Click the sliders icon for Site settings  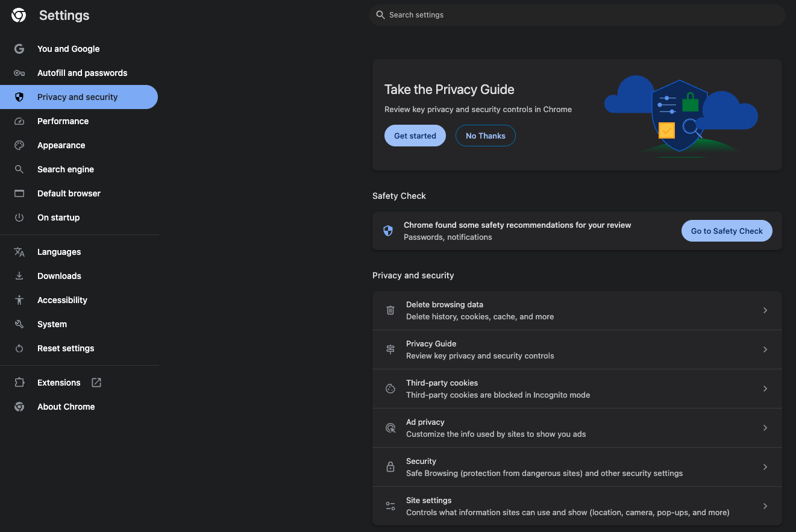point(390,506)
